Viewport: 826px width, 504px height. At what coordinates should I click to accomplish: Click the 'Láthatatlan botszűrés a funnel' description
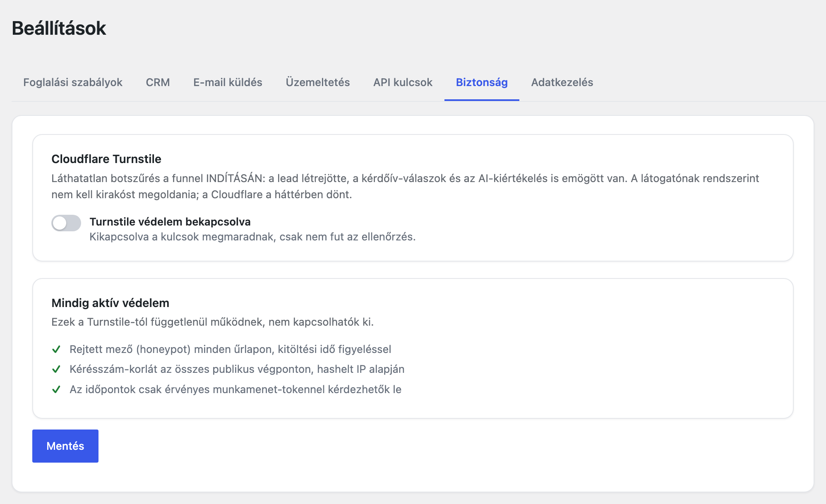pos(405,186)
